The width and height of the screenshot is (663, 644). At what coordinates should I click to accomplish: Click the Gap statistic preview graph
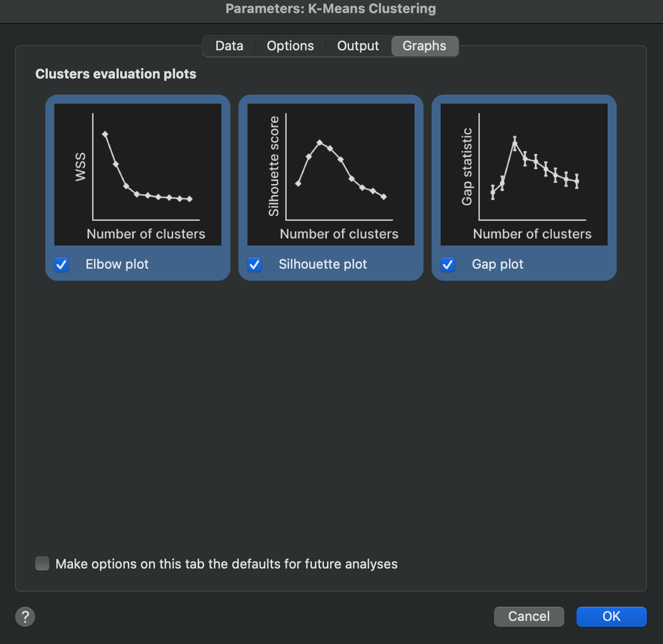(524, 174)
